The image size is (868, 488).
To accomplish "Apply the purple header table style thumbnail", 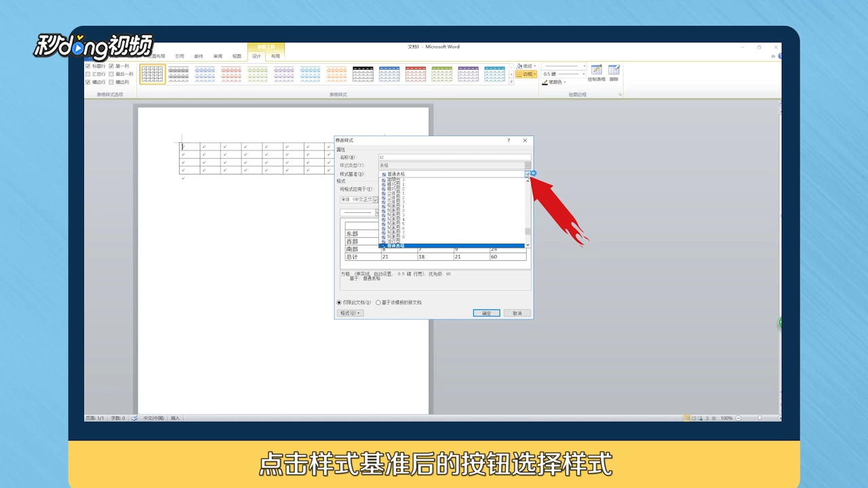I will (468, 74).
